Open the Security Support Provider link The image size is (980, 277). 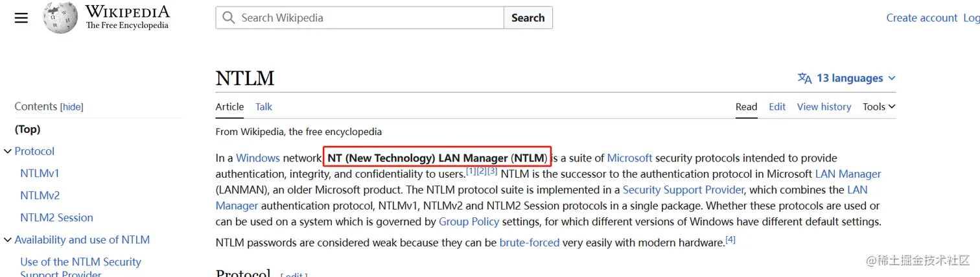(x=683, y=189)
